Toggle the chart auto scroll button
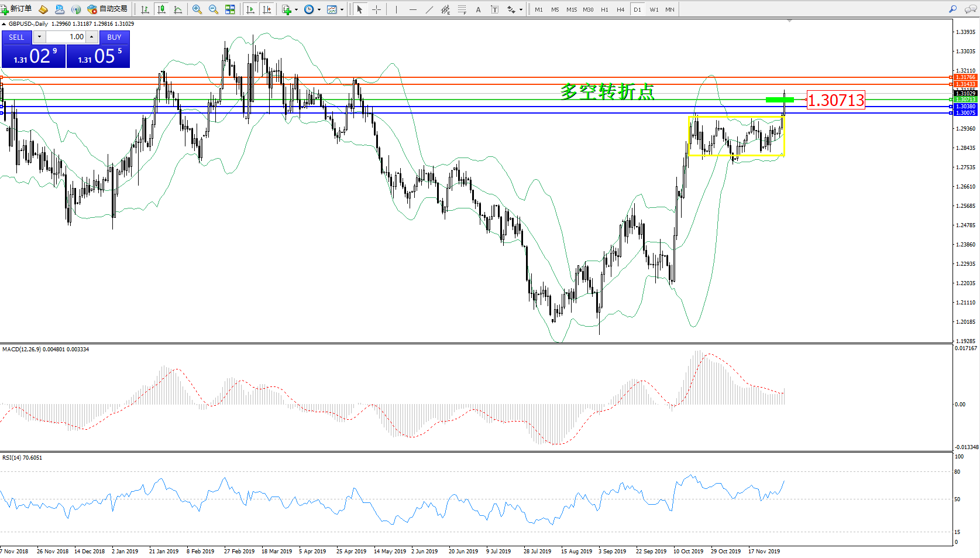Screen dimensions: 980x558 [x=250, y=9]
